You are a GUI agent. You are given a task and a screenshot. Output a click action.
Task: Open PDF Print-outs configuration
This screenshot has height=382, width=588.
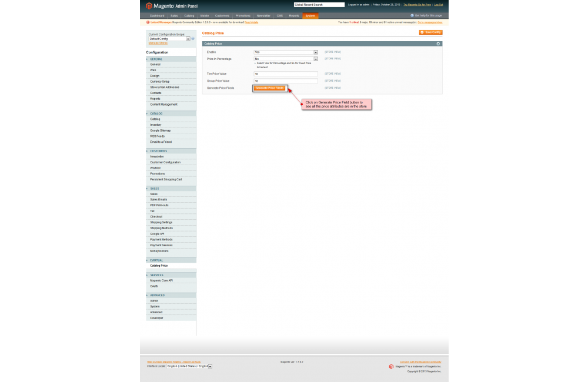click(x=171, y=206)
